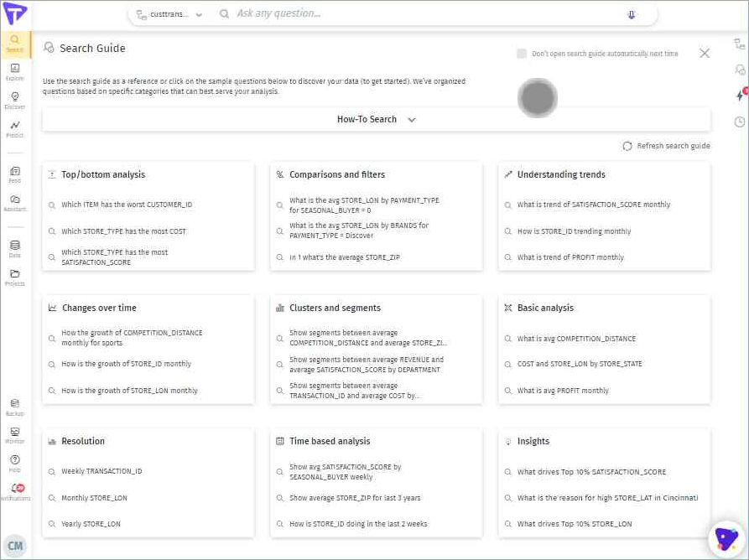
Task: Select Weekly TRANSACTION_ID
Action: [x=101, y=472]
